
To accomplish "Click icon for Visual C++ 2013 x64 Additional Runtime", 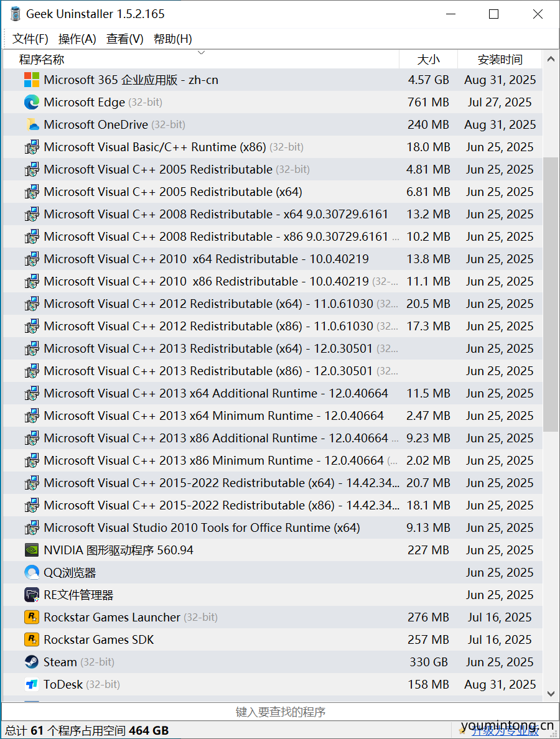I will point(32,393).
